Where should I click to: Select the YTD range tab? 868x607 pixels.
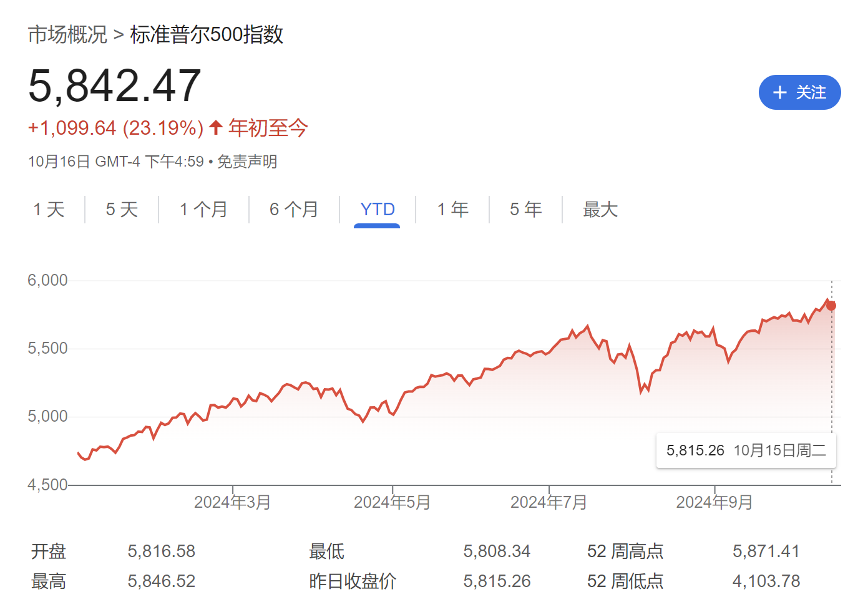click(378, 209)
